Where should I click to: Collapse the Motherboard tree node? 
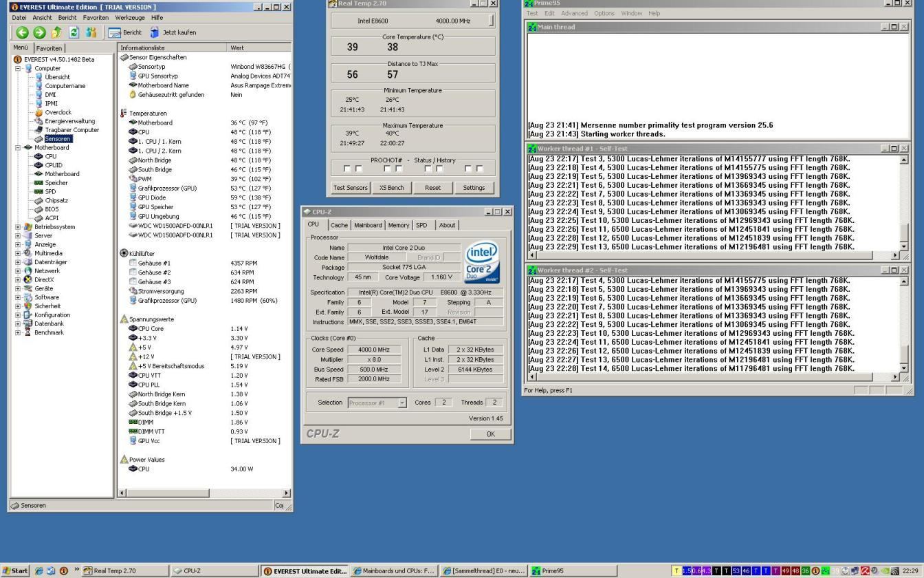tap(18, 147)
